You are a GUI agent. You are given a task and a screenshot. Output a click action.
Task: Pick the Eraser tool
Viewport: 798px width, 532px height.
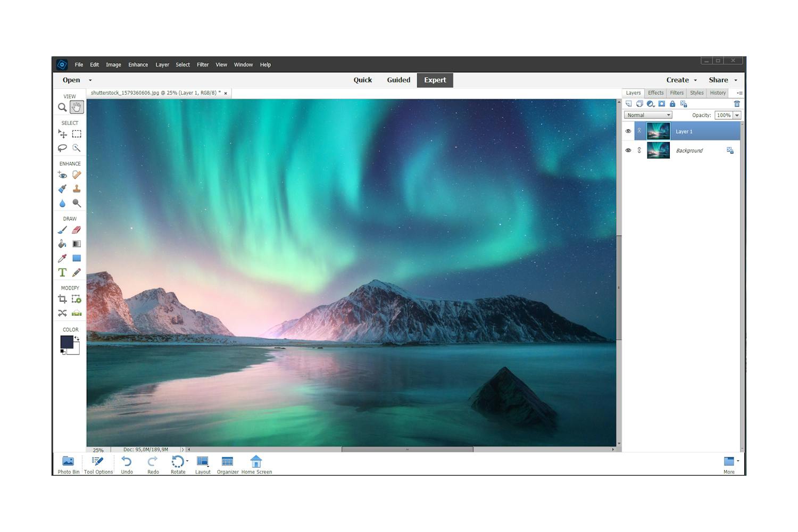click(77, 230)
